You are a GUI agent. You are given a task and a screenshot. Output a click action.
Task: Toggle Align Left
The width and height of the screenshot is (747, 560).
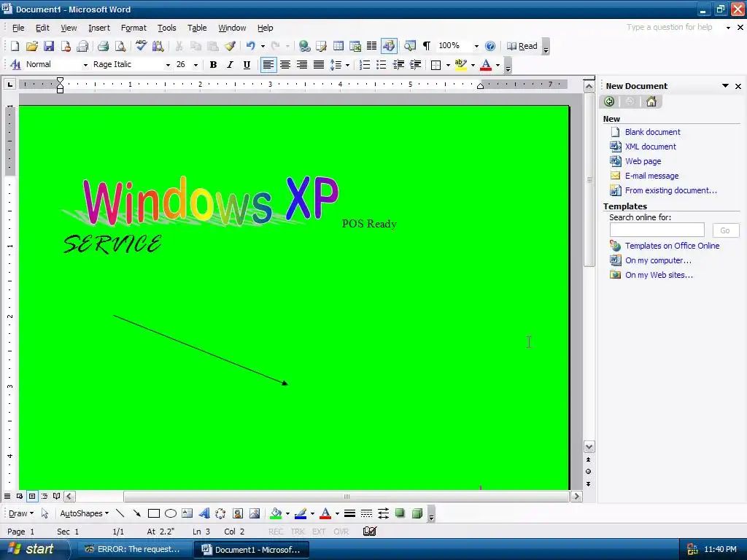click(268, 65)
